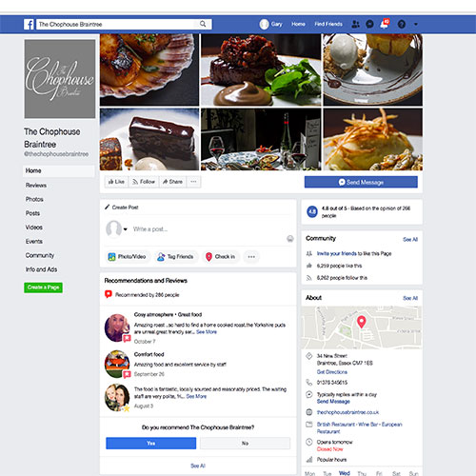Click the Photo/Video button
The height and width of the screenshot is (476, 476).
point(127,257)
